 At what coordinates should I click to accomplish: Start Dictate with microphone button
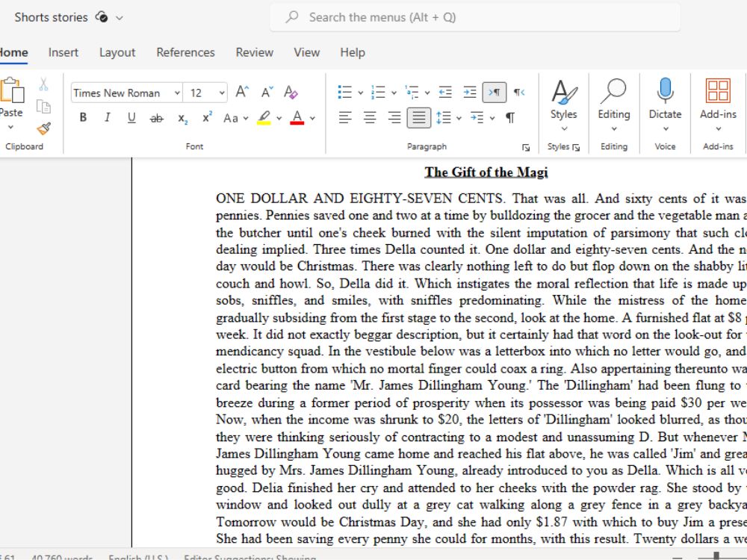665,106
